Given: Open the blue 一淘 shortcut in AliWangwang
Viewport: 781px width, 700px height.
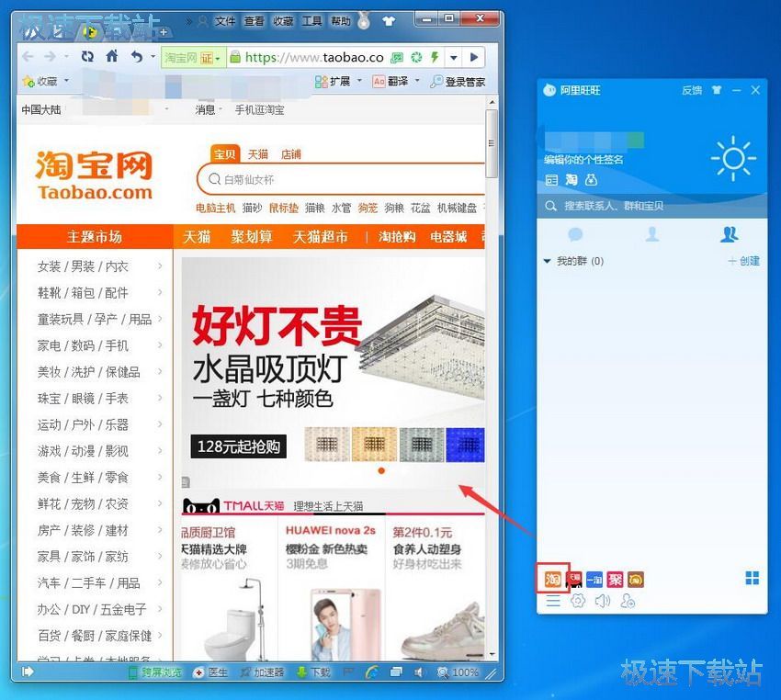Looking at the screenshot, I should pyautogui.click(x=594, y=579).
